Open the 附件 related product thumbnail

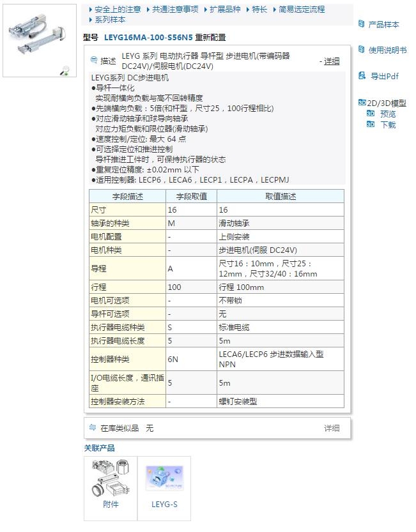tap(111, 483)
